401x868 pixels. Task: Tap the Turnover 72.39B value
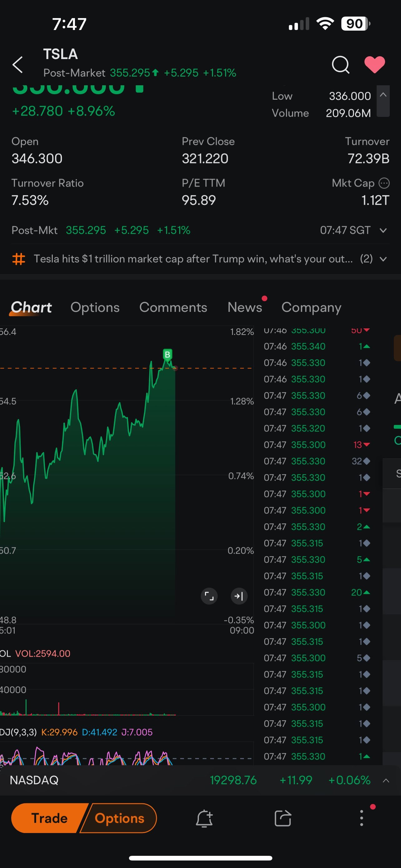[369, 158]
